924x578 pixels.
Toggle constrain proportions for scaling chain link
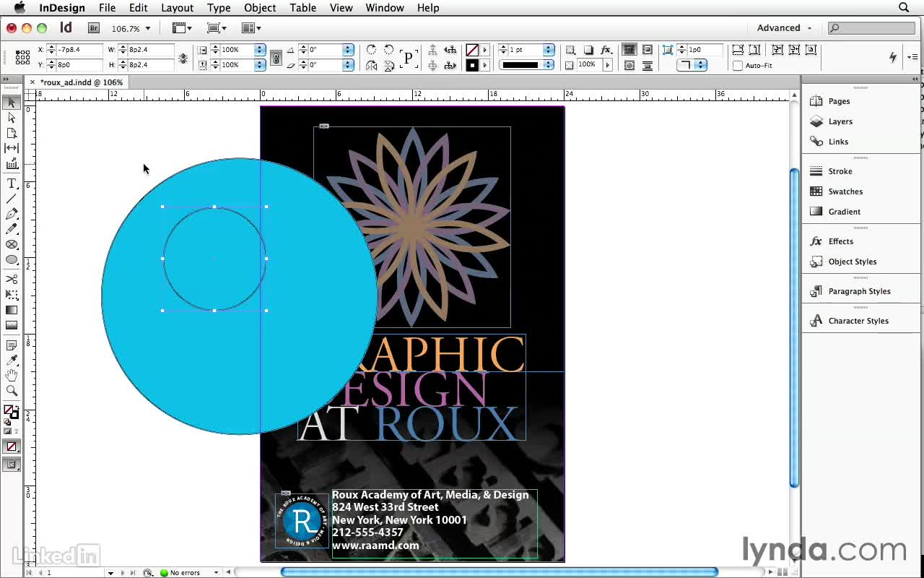coord(275,58)
